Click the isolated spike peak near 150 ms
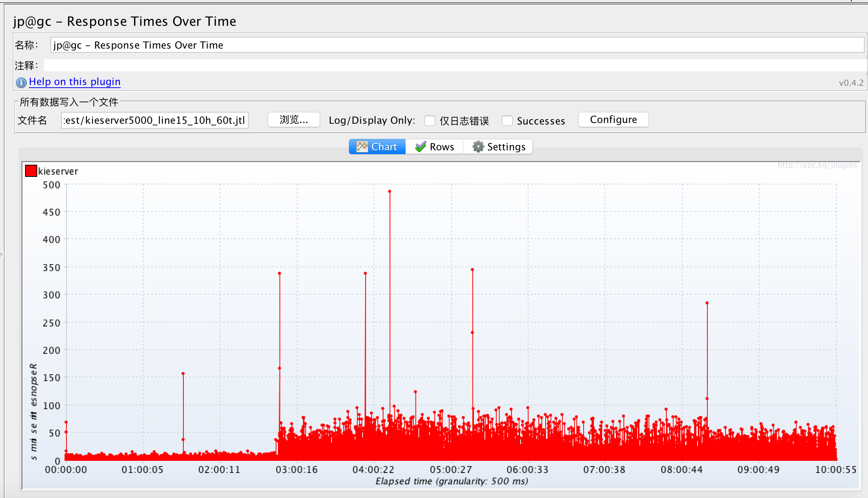Screen dimensions: 868x498 pyautogui.click(x=183, y=373)
